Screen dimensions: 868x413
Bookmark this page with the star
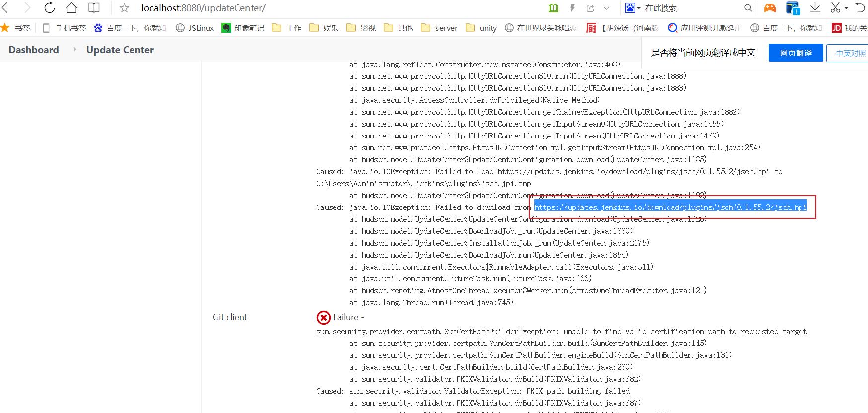125,8
